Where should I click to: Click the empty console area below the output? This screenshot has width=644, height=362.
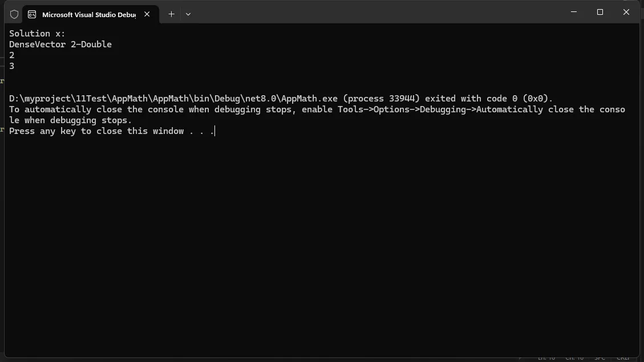pyautogui.click(x=319, y=245)
